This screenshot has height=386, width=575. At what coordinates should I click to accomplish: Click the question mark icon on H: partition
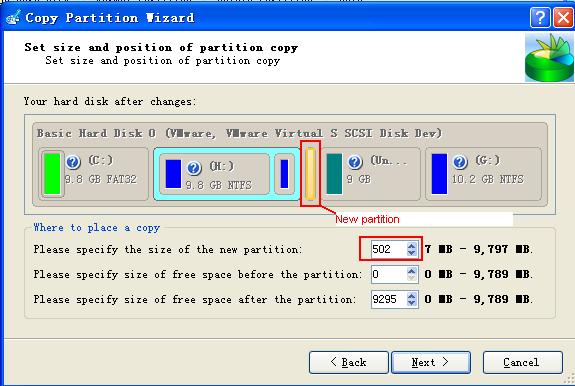coord(194,168)
